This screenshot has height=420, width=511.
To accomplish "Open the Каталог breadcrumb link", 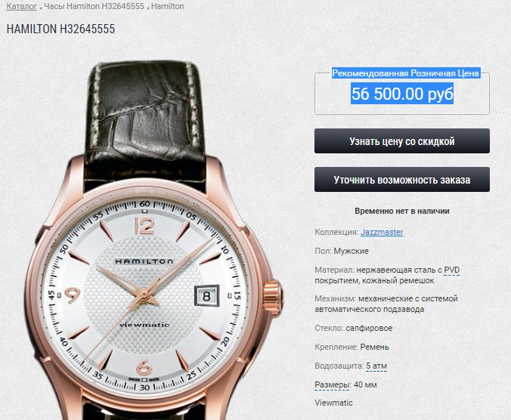I will tap(21, 6).
